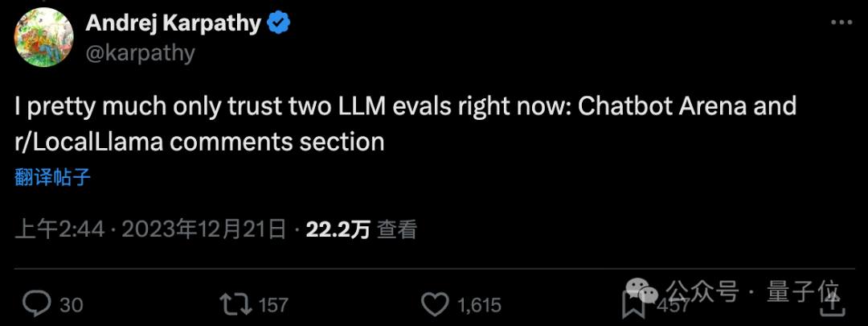
Task: Click the 翻译帖子 translate post link
Action: tap(53, 177)
